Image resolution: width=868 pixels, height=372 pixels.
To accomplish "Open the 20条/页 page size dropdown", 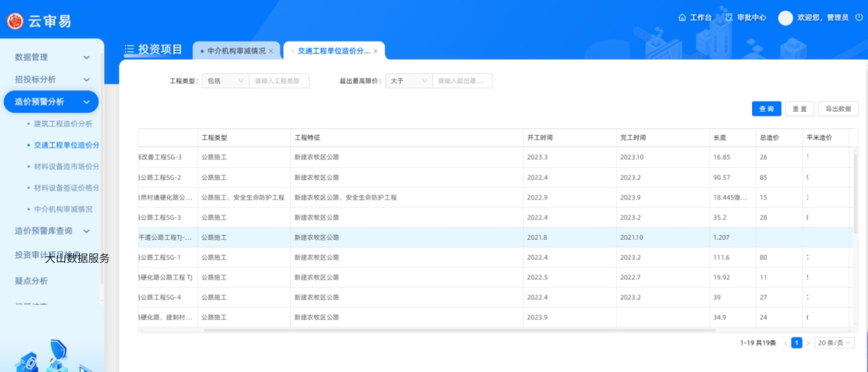I will [x=835, y=343].
